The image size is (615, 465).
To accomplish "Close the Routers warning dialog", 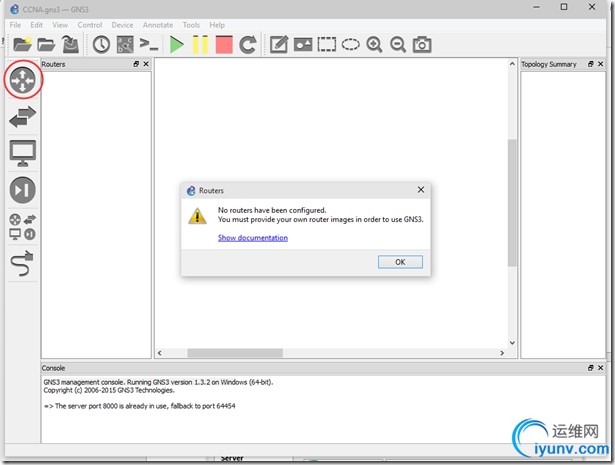I will 421,190.
